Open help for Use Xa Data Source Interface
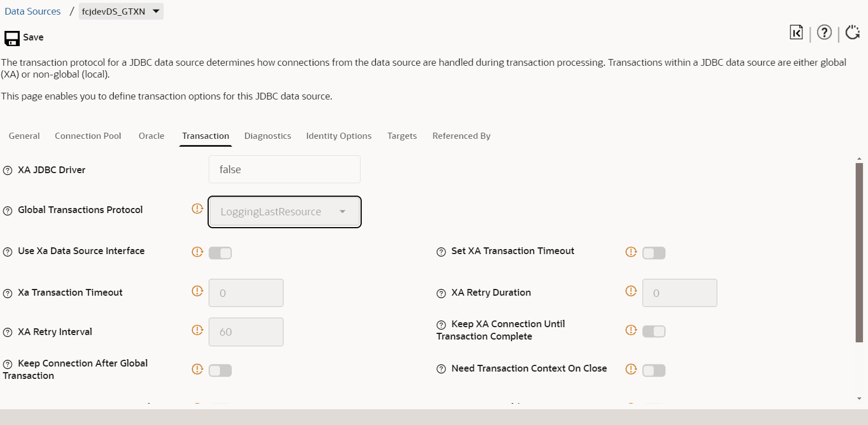 point(8,252)
